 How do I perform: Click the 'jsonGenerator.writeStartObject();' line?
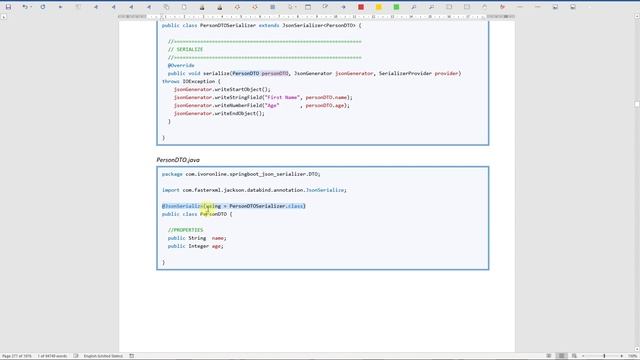click(222, 89)
